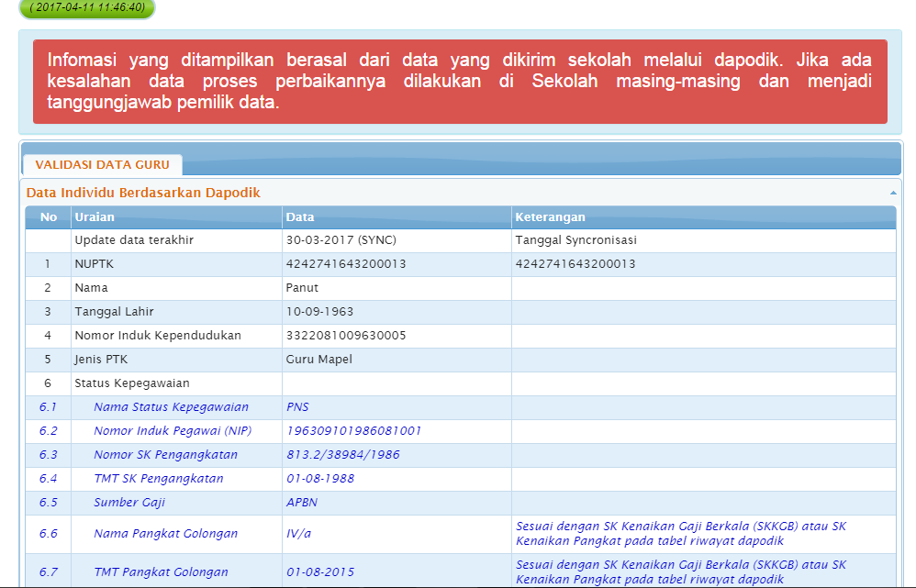Select row number 6.5
The image size is (916, 588).
(48, 503)
